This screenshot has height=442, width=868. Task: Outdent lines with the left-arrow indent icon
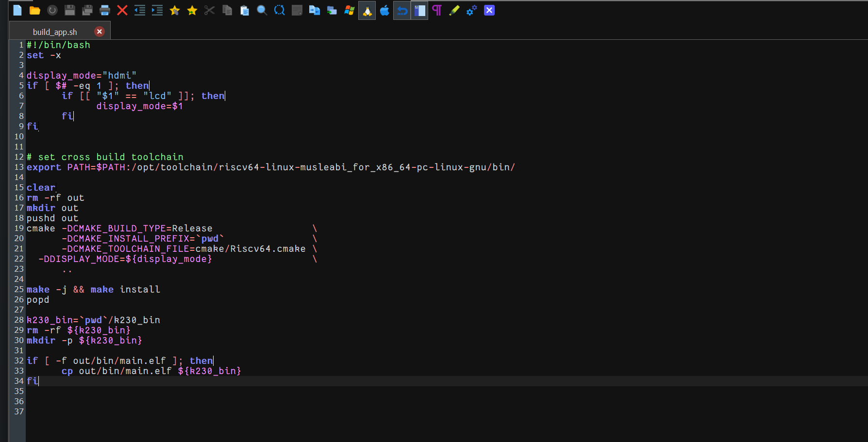(140, 10)
